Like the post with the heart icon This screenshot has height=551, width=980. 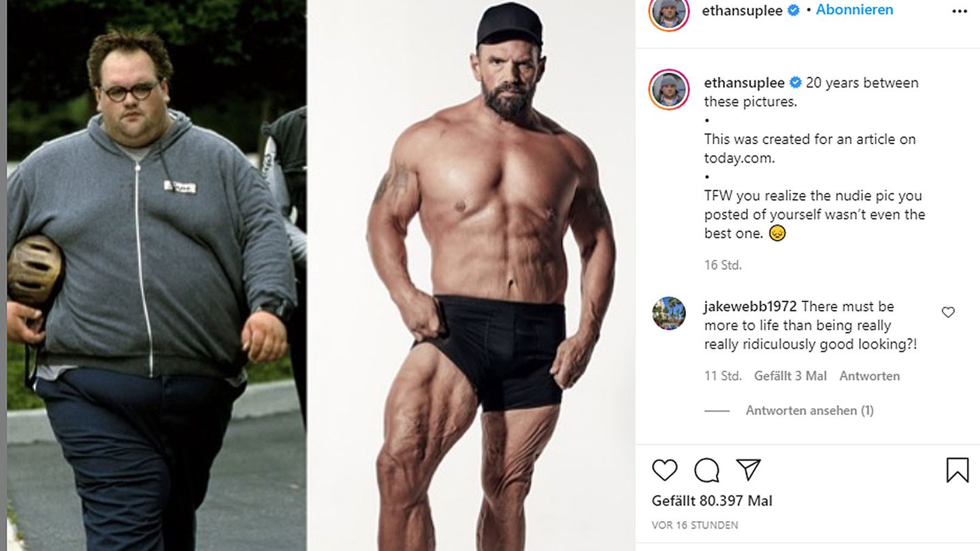[664, 470]
